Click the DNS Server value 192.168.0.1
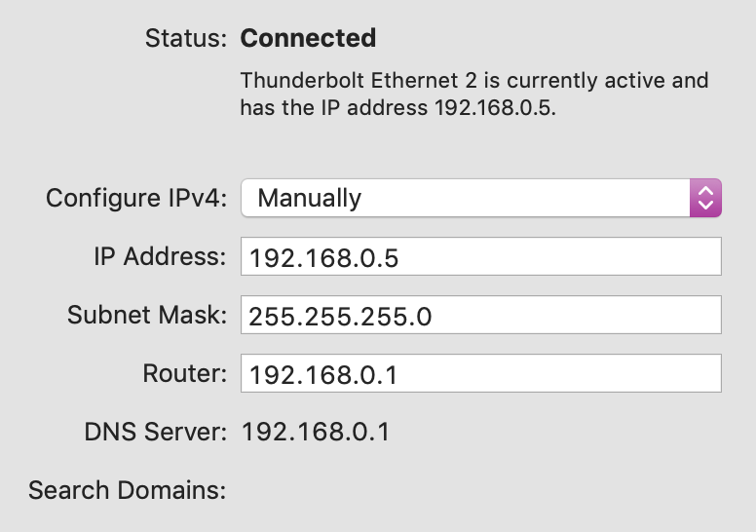The image size is (756, 532). click(x=316, y=432)
